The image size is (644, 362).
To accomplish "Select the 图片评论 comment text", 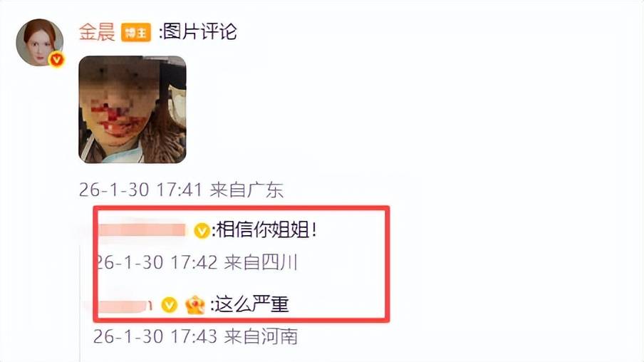I will (x=200, y=31).
